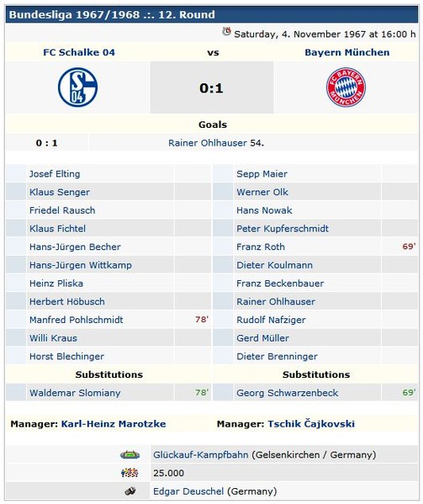Image resolution: width=423 pixels, height=504 pixels.
Task: Open substitute Georg Schwarzenbeck link
Action: pyautogui.click(x=287, y=393)
